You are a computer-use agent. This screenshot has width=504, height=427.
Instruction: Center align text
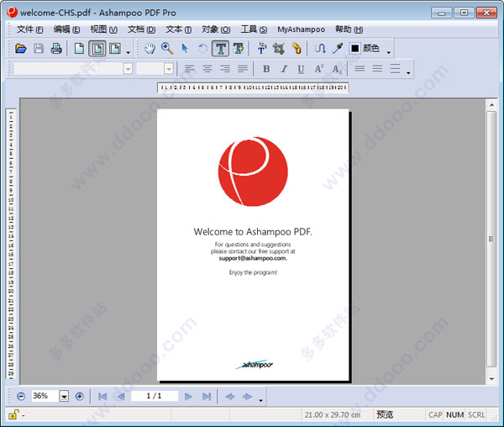click(x=207, y=68)
